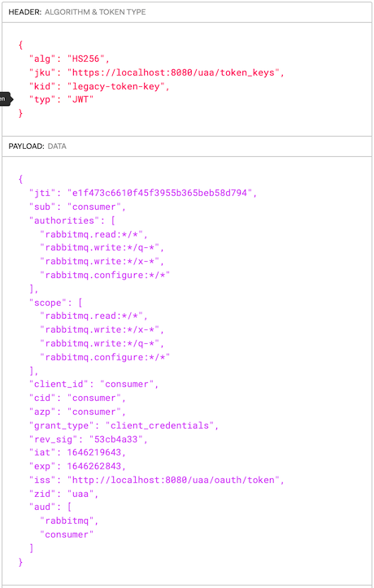Select the jku token_keys URL value
Screen dimensions: 374x588
click(173, 72)
